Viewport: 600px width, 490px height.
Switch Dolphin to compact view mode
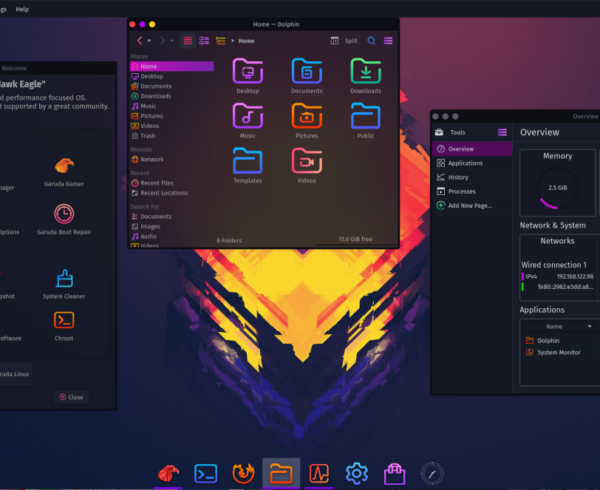point(203,41)
